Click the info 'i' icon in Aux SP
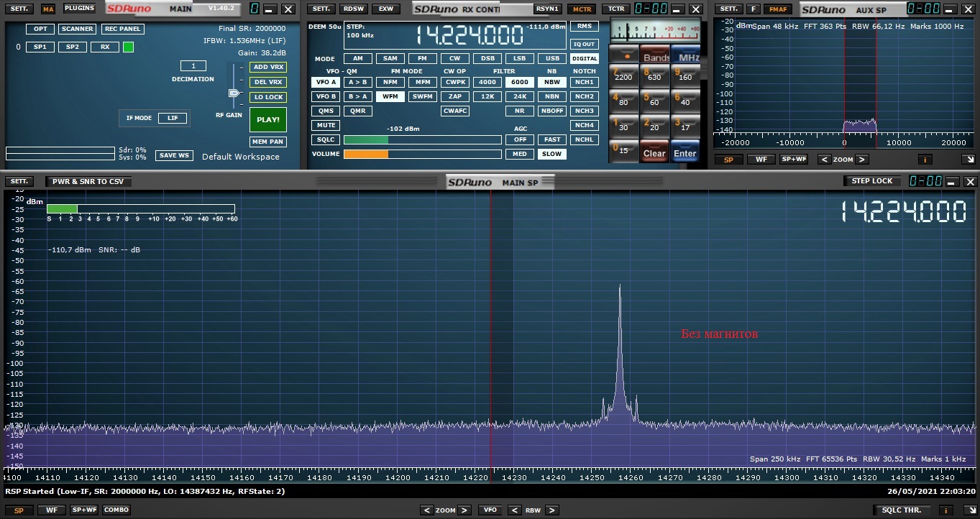980x519 pixels. click(x=925, y=160)
